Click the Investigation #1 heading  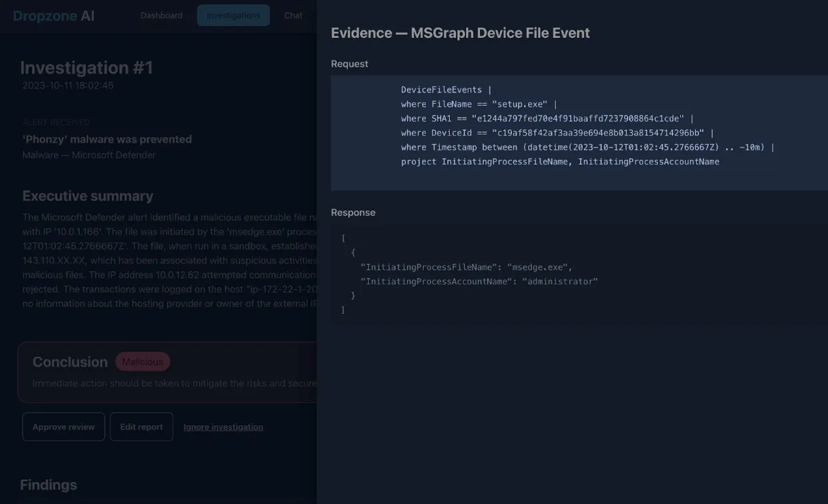click(x=86, y=67)
